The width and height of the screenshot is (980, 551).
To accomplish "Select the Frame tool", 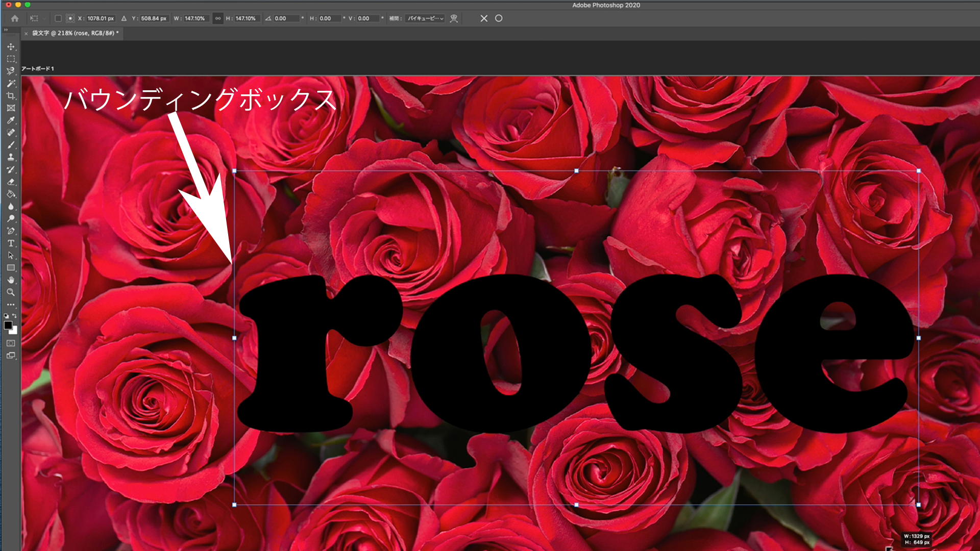I will (11, 108).
